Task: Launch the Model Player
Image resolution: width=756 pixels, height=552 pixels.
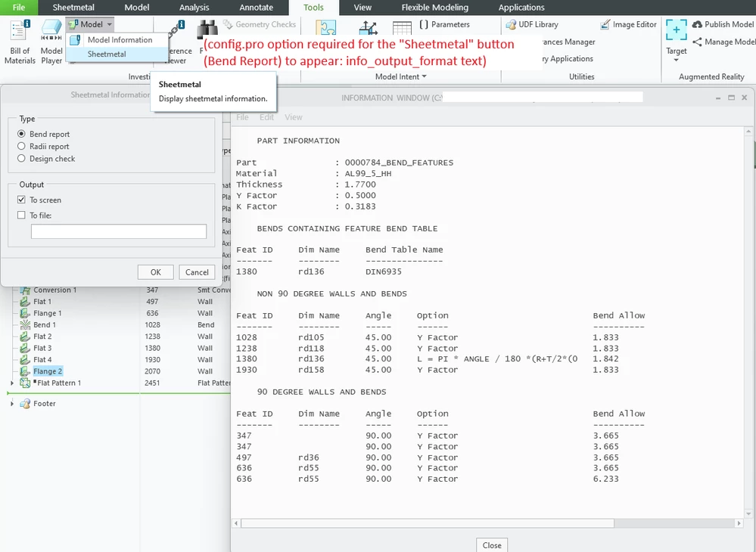Action: pos(51,38)
